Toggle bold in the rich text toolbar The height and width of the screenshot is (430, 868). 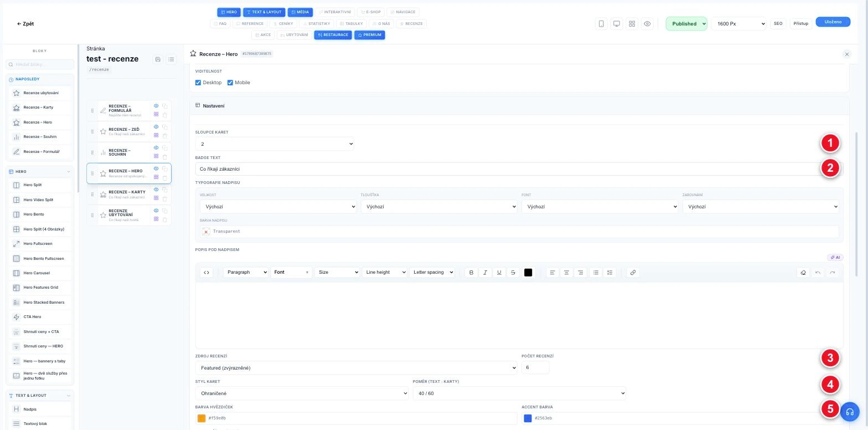click(471, 272)
